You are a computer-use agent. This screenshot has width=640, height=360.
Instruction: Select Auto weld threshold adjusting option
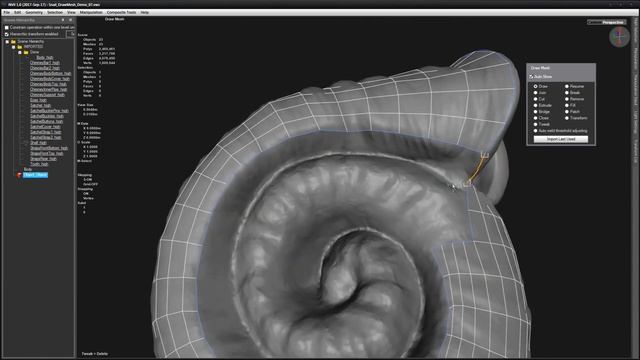pyautogui.click(x=536, y=131)
